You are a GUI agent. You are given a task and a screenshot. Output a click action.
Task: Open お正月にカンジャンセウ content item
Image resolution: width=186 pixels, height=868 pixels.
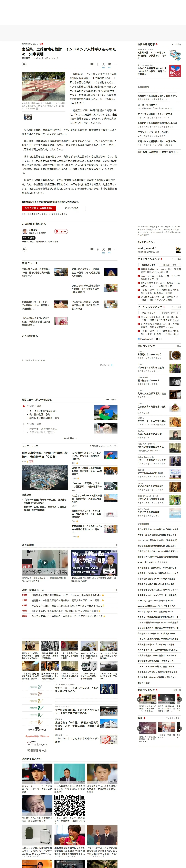coord(149,354)
